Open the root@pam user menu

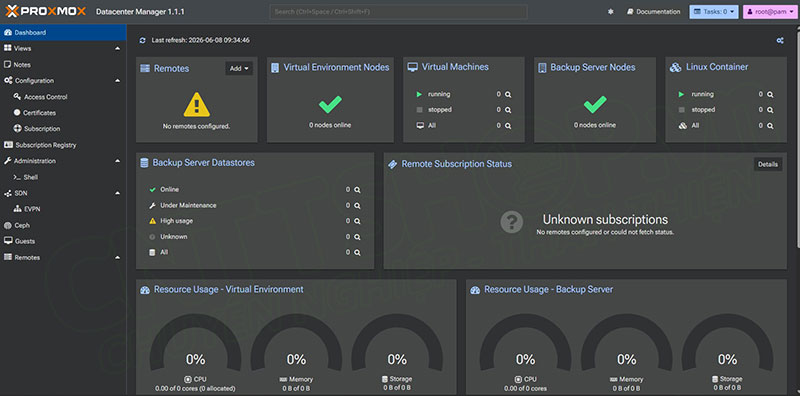click(770, 12)
